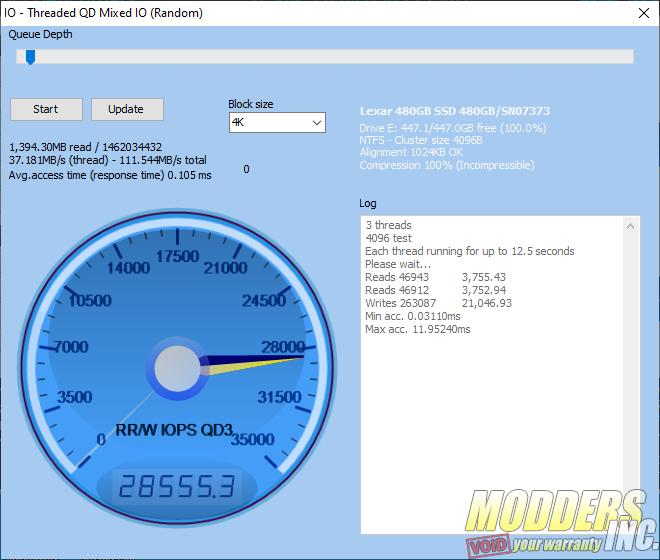Click the 'Reads 46943' log line

coord(397,277)
